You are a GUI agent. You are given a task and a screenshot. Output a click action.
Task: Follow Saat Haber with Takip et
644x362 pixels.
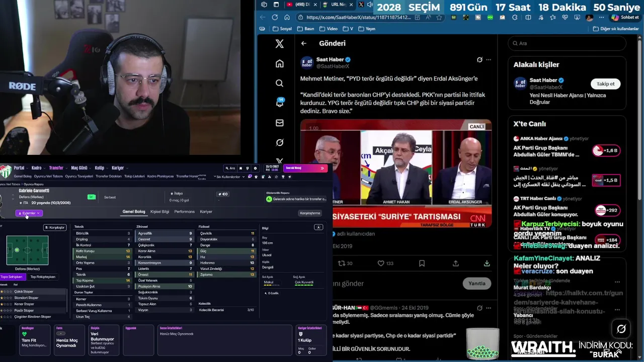(x=605, y=84)
